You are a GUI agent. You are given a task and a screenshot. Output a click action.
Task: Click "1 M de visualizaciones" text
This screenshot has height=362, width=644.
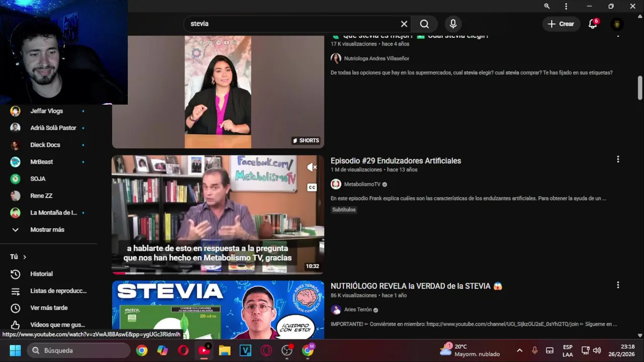[x=356, y=170]
